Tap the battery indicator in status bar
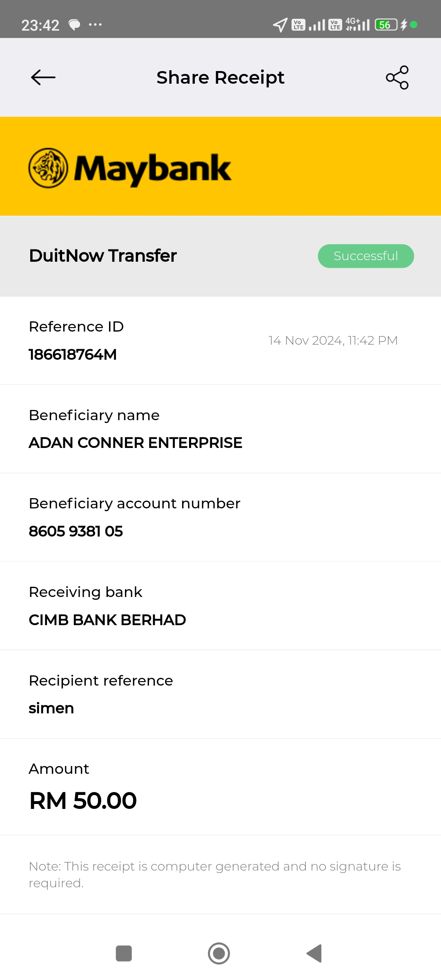The image size is (441, 980). [x=386, y=25]
